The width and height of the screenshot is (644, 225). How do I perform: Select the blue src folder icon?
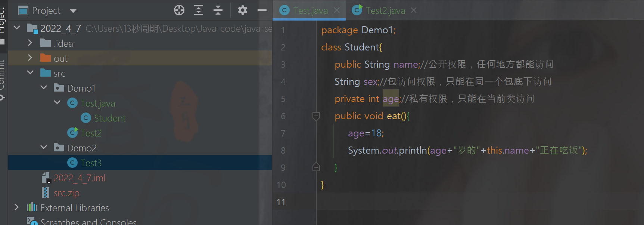point(46,73)
